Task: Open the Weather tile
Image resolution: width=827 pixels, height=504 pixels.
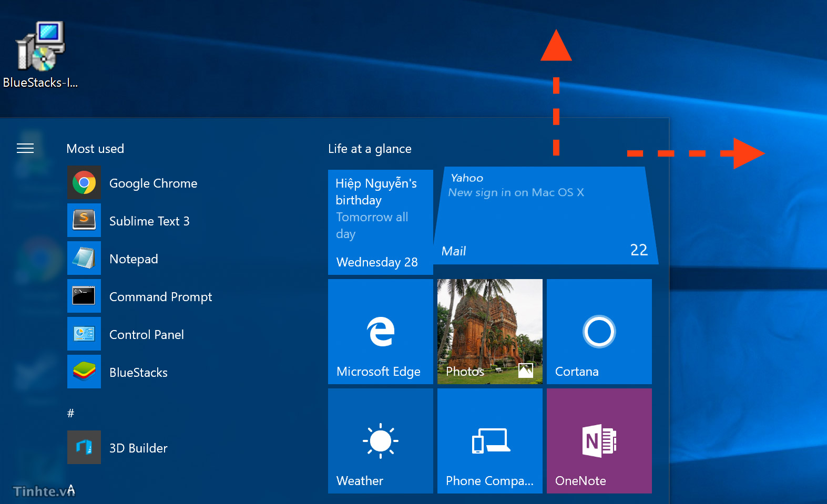Action: coord(381,441)
